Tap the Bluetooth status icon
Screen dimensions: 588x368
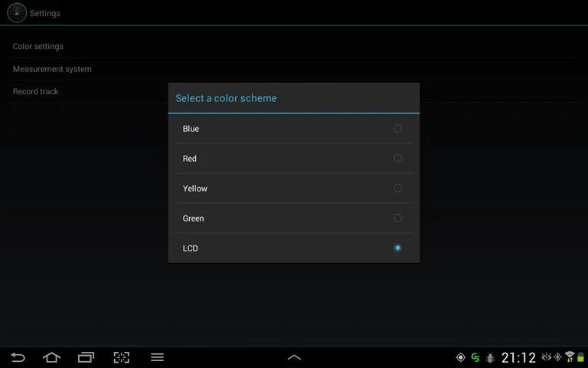(558, 356)
